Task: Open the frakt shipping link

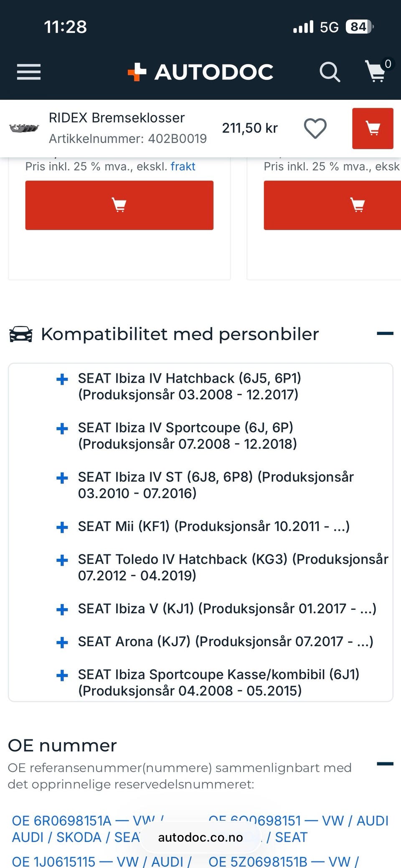Action: (183, 167)
